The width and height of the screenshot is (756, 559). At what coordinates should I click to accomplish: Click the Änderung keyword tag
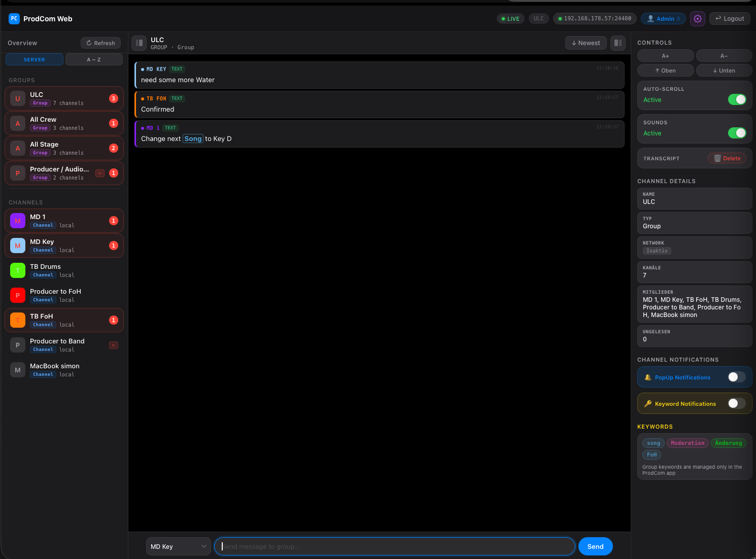click(729, 443)
